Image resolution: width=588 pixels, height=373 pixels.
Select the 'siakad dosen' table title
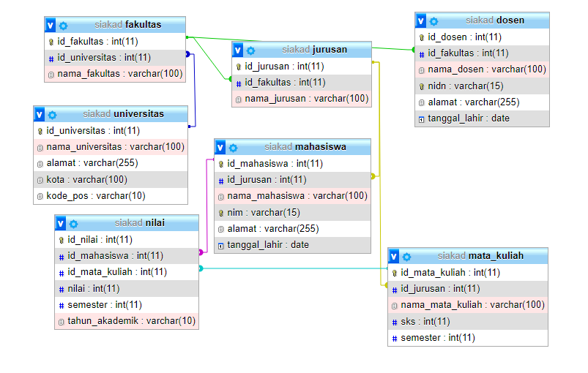click(495, 20)
